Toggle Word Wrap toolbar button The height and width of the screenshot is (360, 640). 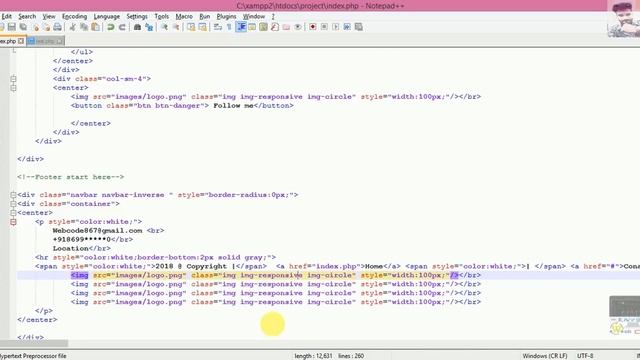218,27
